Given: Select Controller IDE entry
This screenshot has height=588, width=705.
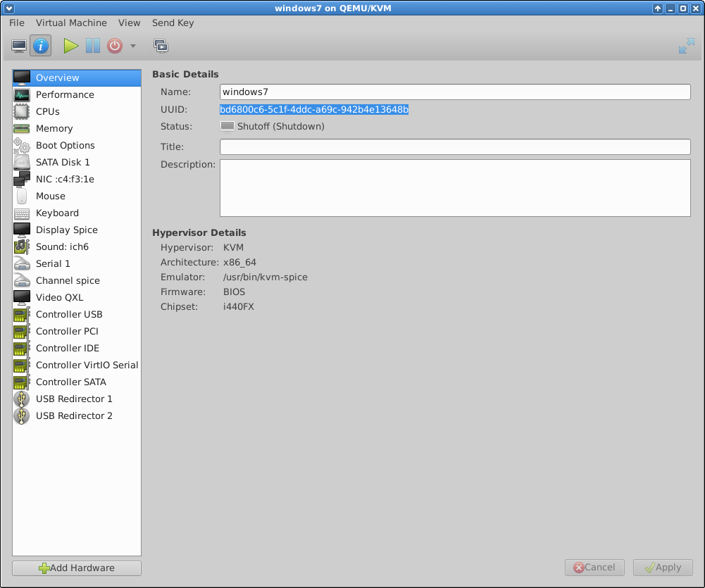Looking at the screenshot, I should tap(77, 348).
